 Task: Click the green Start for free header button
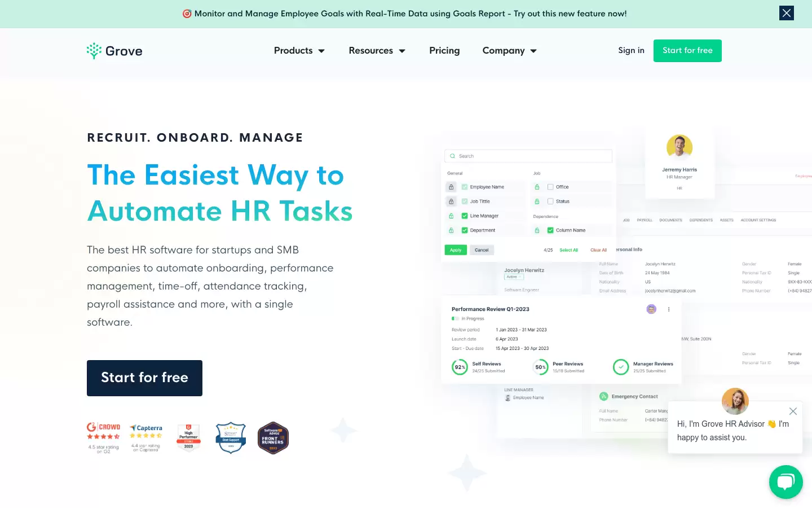tap(687, 51)
